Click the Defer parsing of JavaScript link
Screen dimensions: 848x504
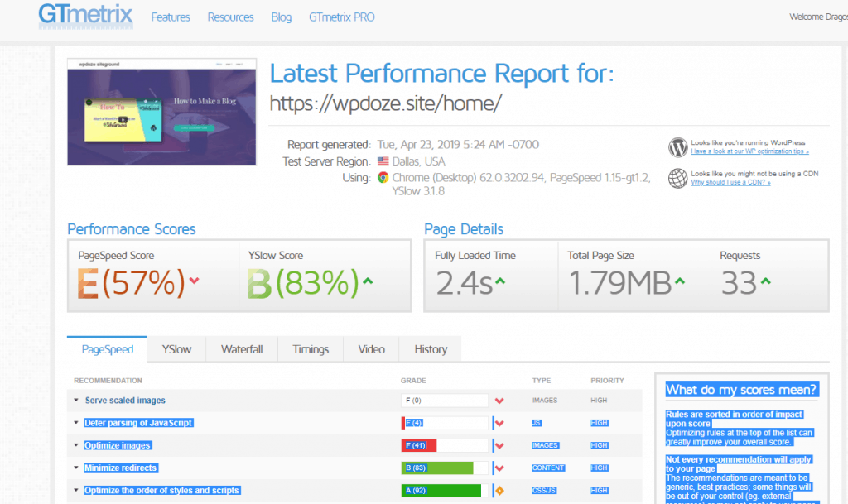pyautogui.click(x=138, y=423)
